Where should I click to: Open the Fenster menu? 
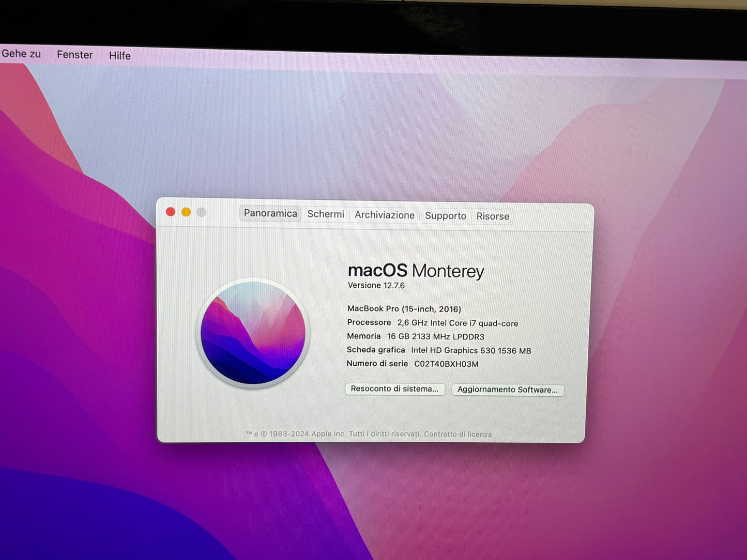(75, 55)
